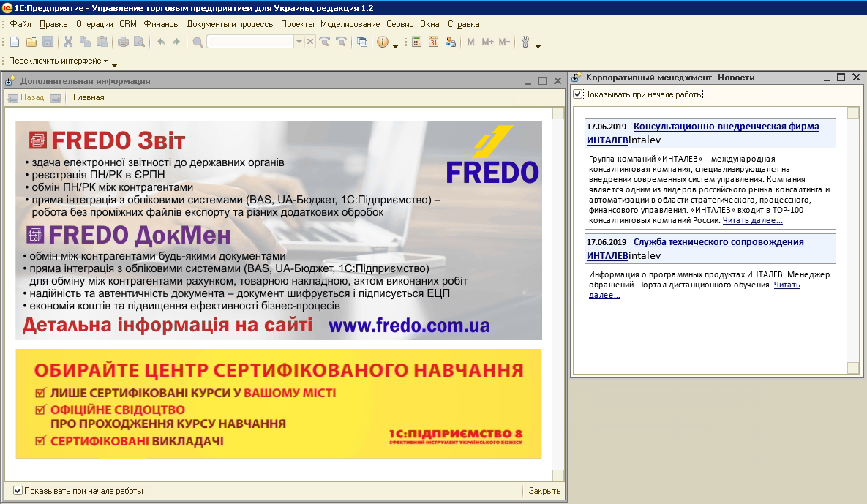Click the open file folder icon
The width and height of the screenshot is (867, 504).
[31, 42]
